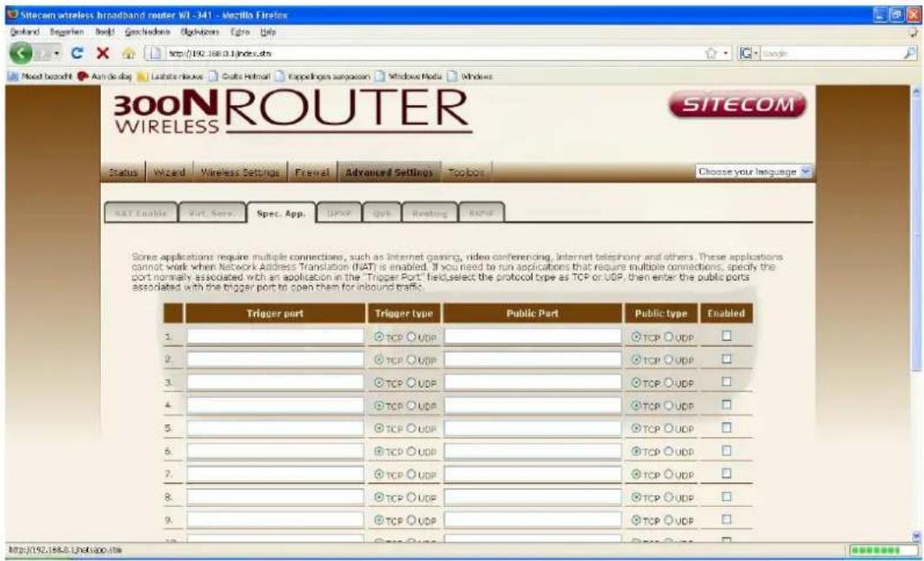Screen dimensions: 924x561
Task: Enable the row 4 Enabled checkbox
Action: (x=726, y=404)
